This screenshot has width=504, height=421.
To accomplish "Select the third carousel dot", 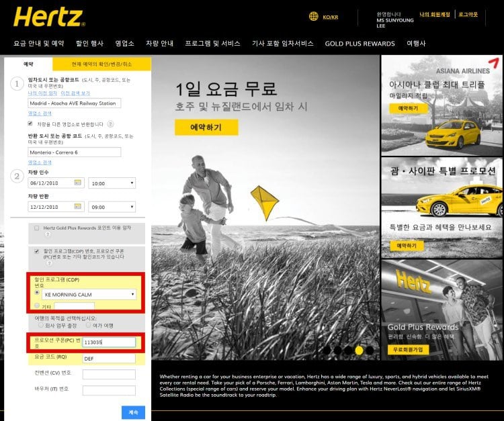I will pos(348,350).
